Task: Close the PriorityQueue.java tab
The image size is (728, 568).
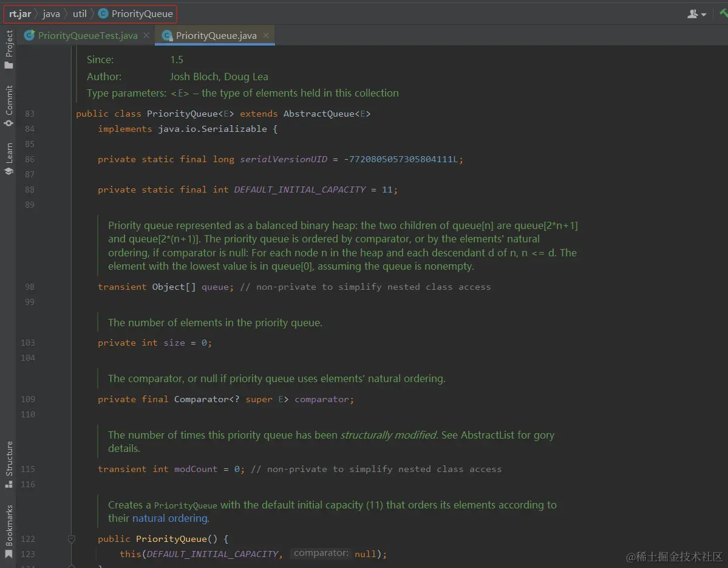Action: click(266, 35)
